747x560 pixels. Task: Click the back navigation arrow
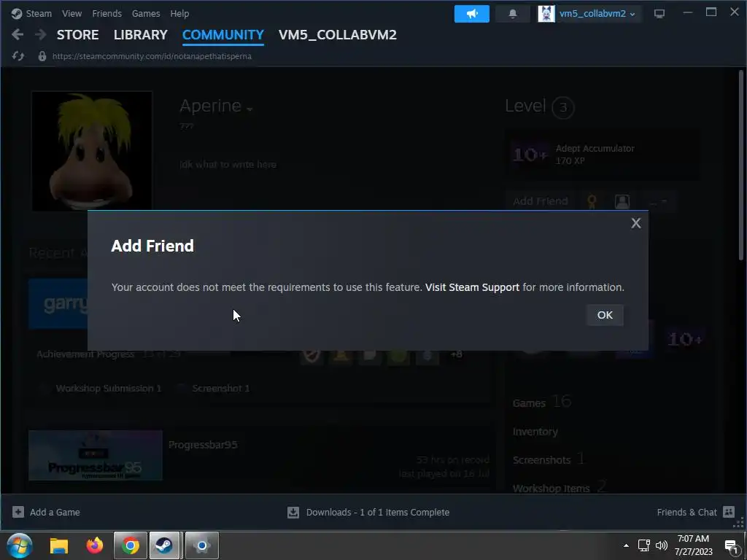click(x=18, y=34)
